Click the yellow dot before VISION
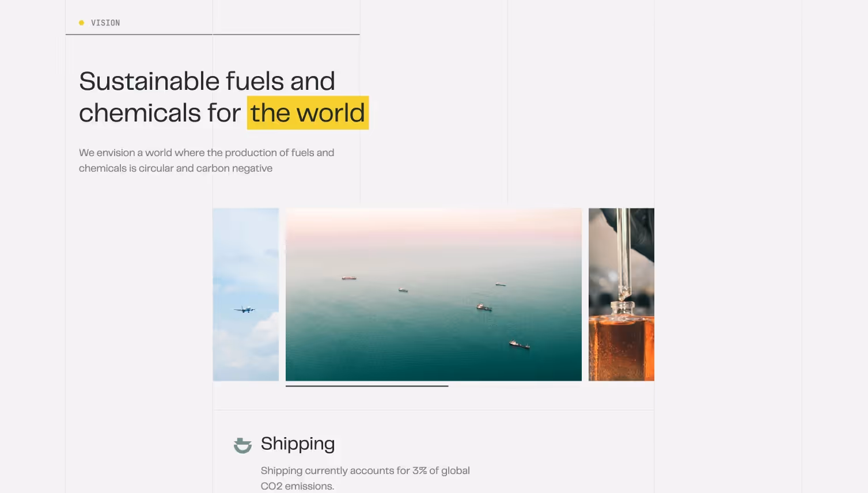Viewport: 868px width, 493px height. pos(81,23)
